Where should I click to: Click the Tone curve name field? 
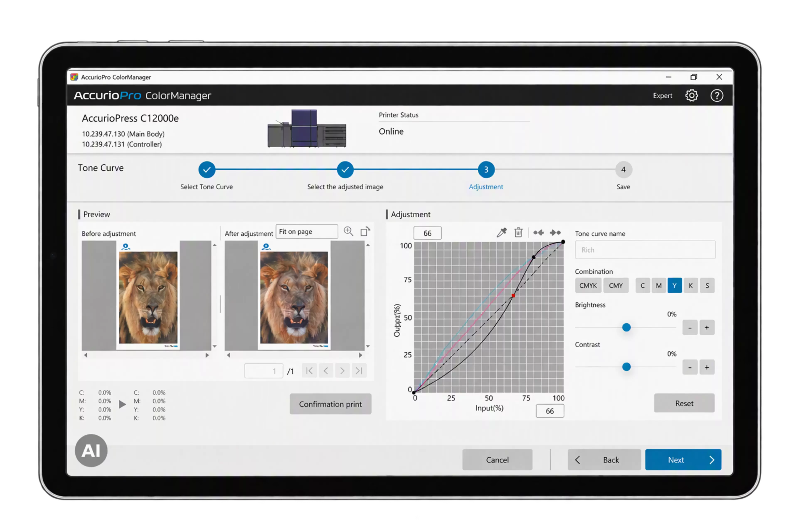tap(645, 250)
